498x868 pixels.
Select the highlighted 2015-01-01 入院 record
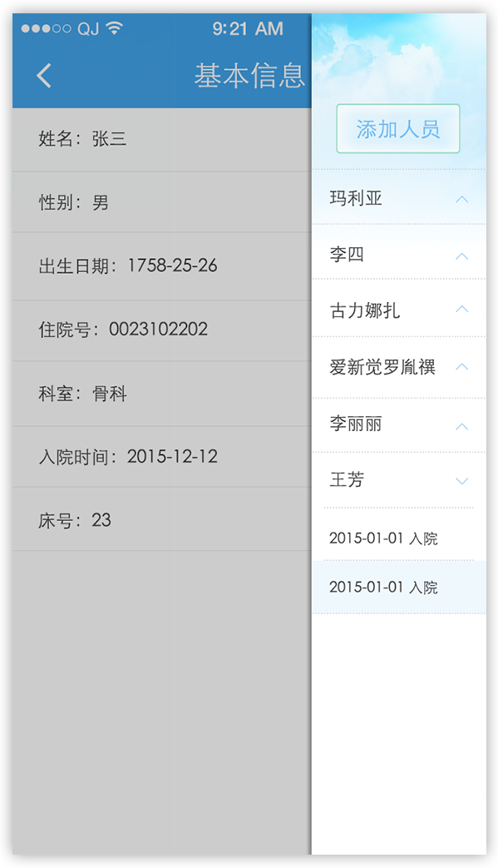click(x=399, y=587)
